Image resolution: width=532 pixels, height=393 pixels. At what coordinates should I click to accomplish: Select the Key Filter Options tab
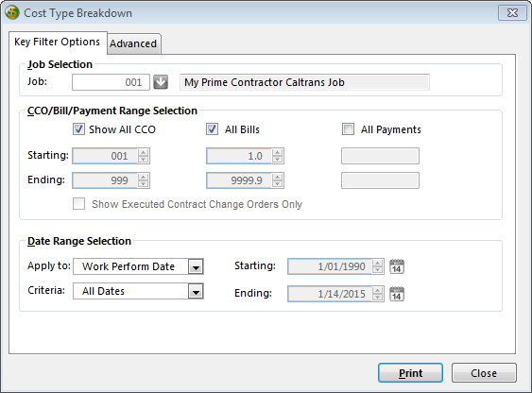click(x=58, y=43)
